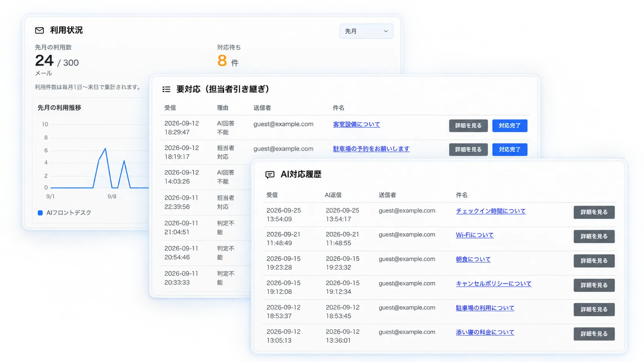
Task: Open 駐車場の予約をお願いします subject link
Action: [371, 149]
